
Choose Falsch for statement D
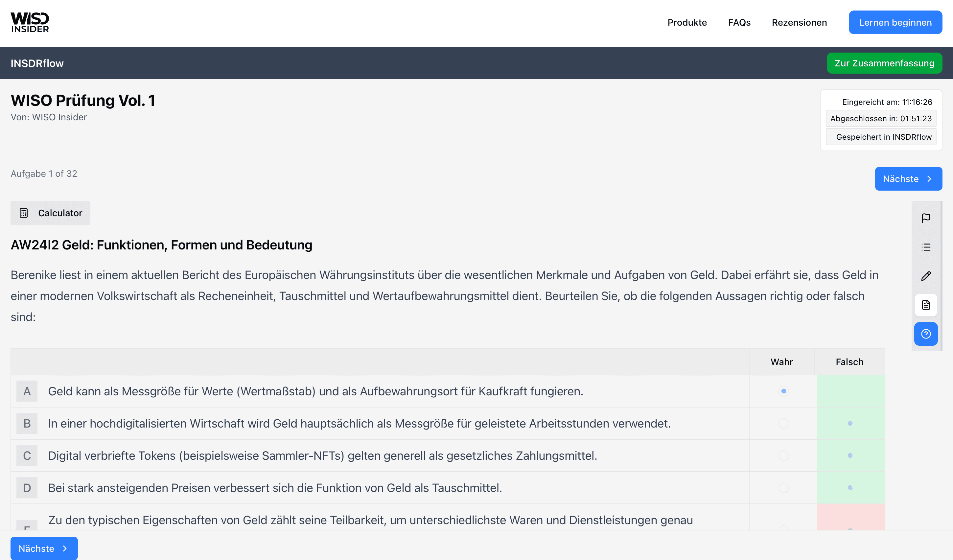click(850, 487)
